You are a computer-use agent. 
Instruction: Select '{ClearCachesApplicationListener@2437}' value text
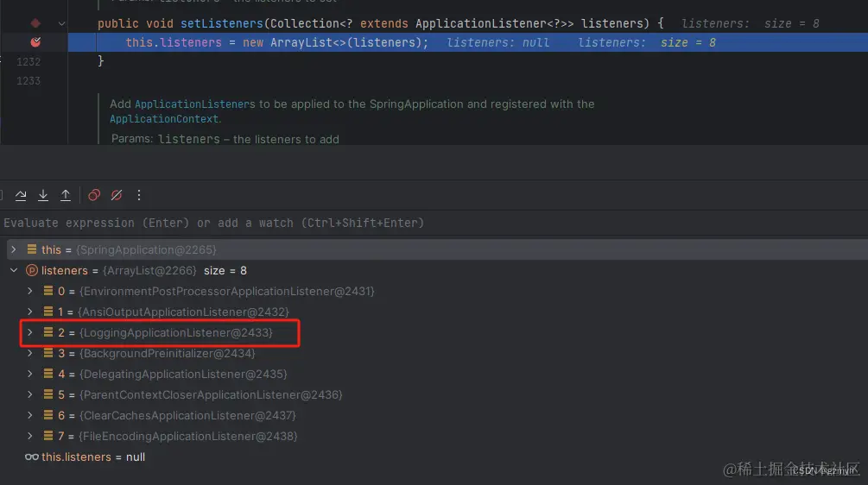187,415
